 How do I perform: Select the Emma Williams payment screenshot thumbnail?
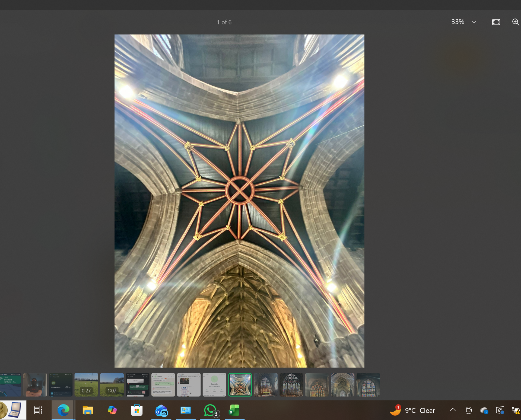tap(61, 384)
